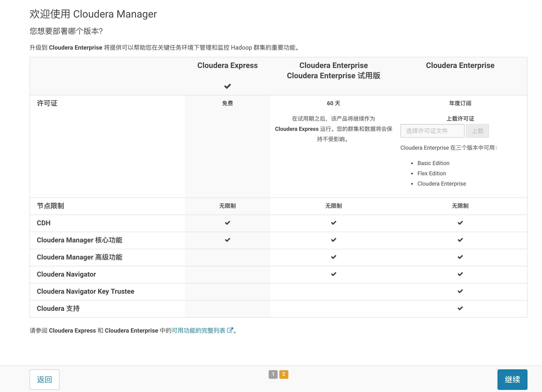Select the Cloudera Express edition column header
Screen dimensions: 542x392
point(227,65)
